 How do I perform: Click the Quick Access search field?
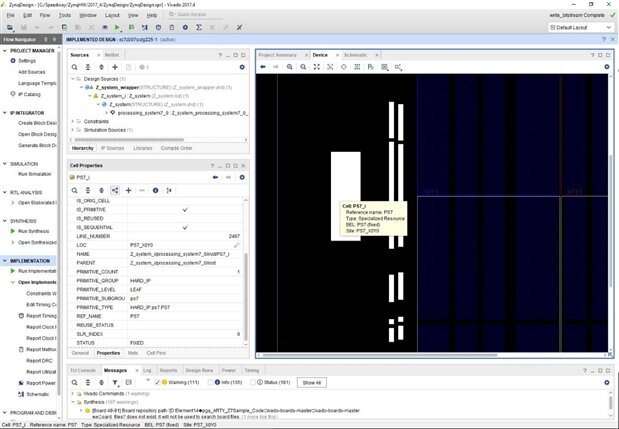195,15
